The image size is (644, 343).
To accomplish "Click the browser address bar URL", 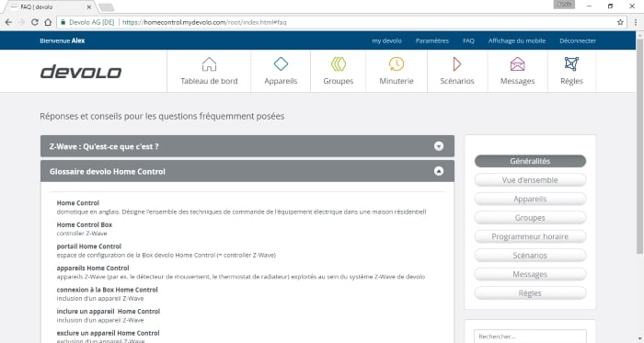I will tap(204, 22).
